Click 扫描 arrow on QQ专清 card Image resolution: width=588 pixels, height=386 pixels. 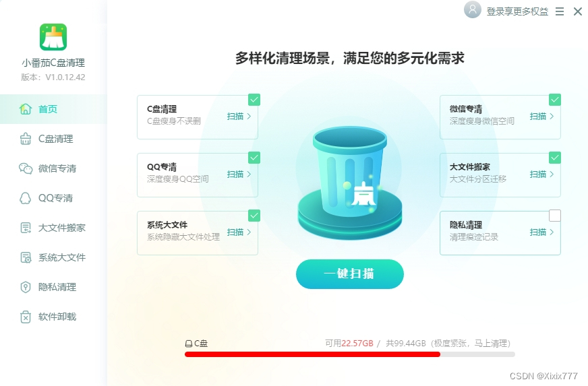point(239,174)
